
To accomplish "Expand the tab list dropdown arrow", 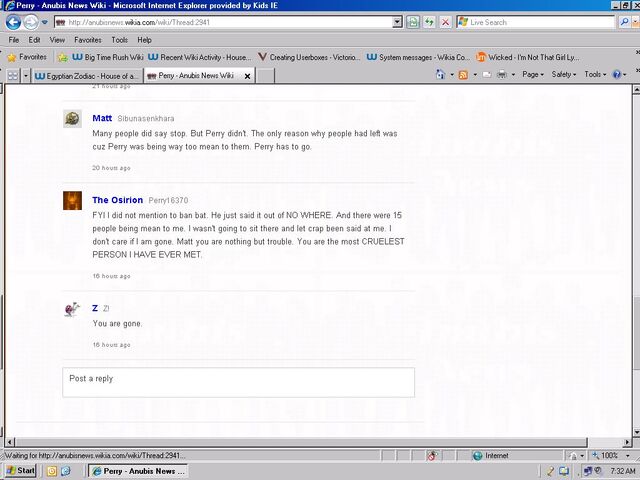I will 26,76.
